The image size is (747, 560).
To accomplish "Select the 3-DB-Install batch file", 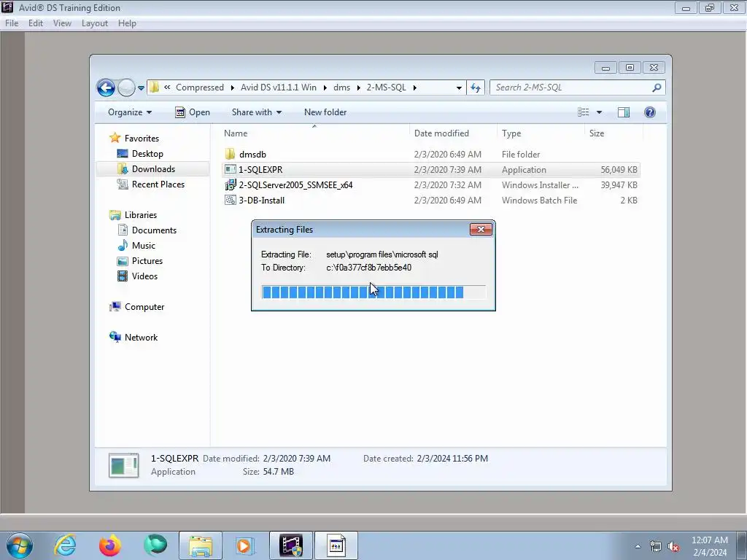I will (262, 201).
